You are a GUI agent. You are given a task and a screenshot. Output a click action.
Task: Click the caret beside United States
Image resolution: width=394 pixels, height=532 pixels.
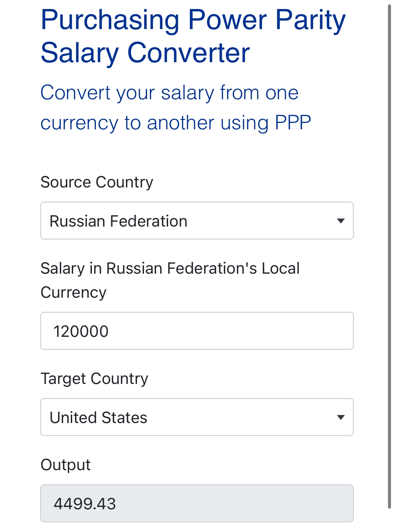click(x=341, y=417)
